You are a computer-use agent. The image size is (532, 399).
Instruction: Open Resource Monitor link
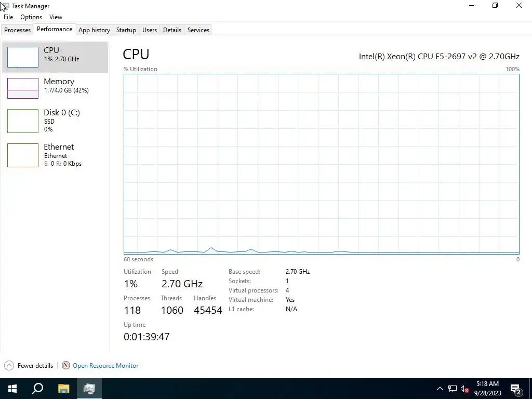click(x=105, y=366)
